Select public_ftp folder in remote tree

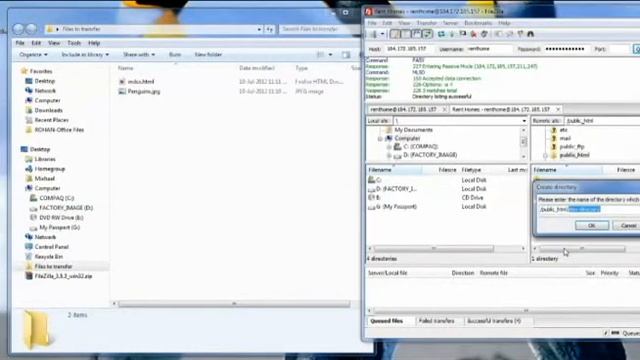click(x=572, y=147)
